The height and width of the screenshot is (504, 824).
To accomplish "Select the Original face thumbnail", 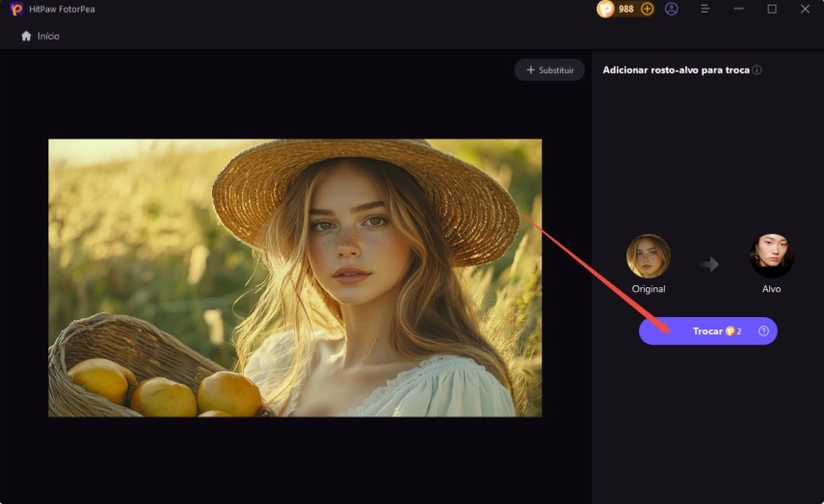I will [649, 256].
